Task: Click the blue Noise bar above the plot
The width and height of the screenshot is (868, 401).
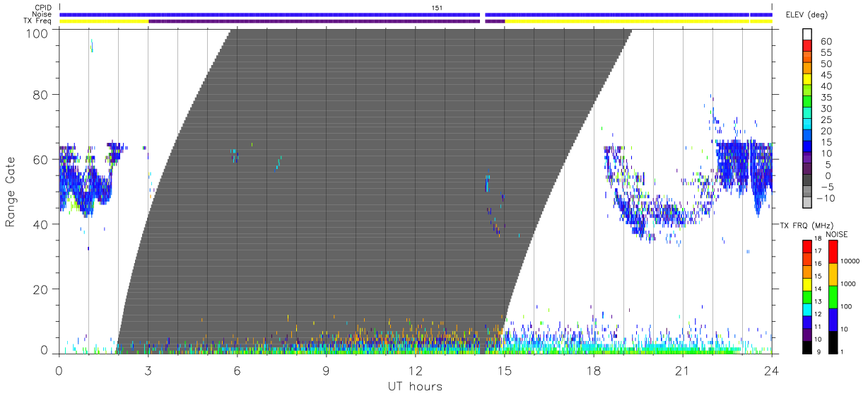Action: click(416, 14)
